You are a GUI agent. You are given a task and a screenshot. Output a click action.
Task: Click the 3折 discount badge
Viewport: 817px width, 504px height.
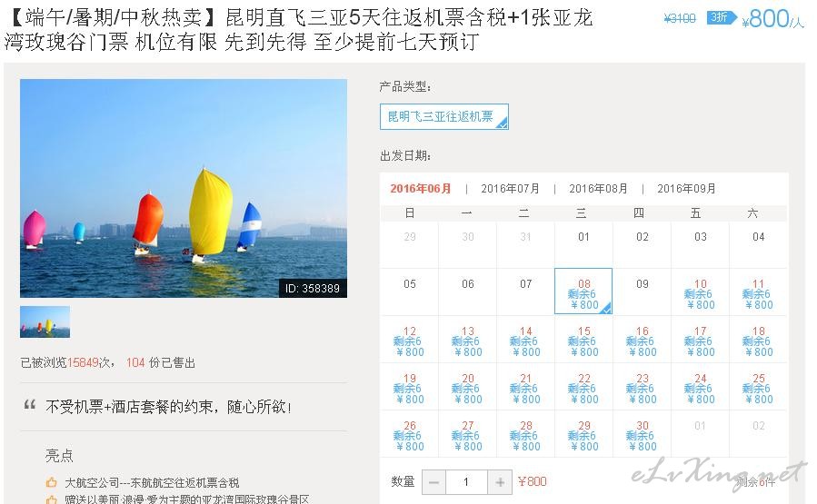tap(719, 17)
